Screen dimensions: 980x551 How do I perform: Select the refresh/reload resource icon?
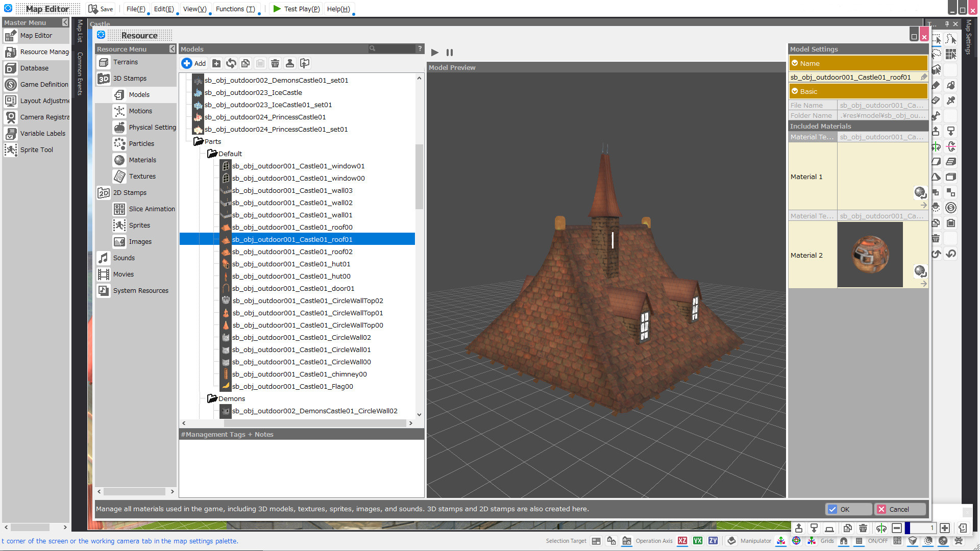click(x=232, y=63)
